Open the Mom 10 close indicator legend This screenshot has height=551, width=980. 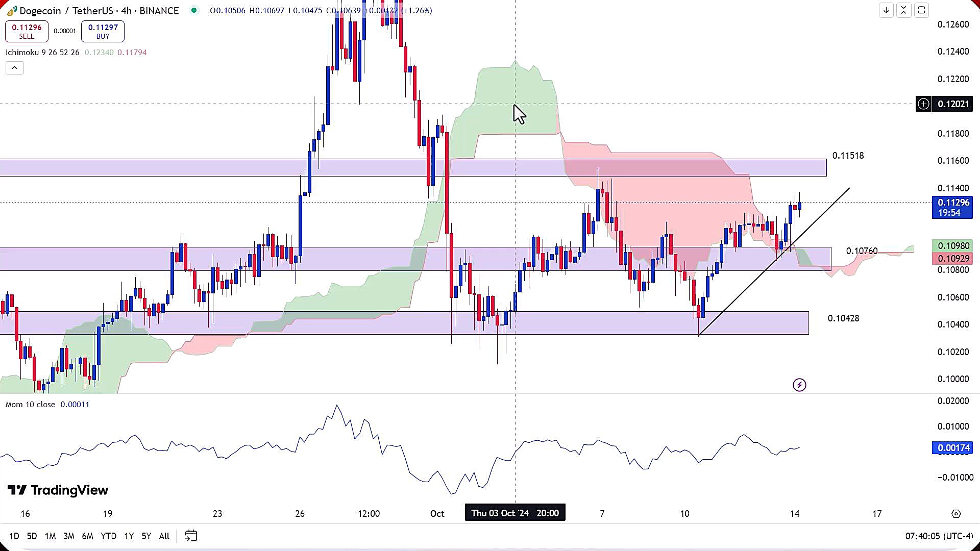click(30, 404)
